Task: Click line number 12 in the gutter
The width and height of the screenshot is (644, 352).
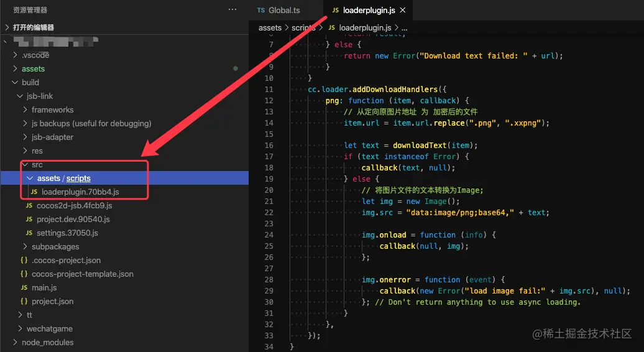Action: pos(269,101)
